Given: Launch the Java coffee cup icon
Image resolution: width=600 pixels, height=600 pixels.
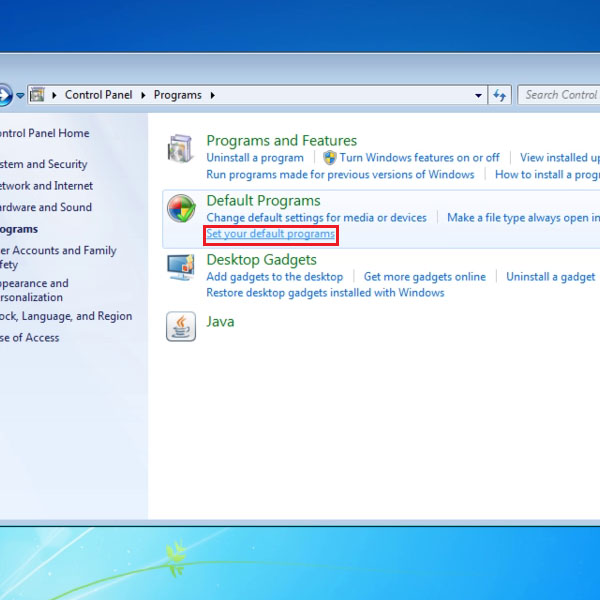Looking at the screenshot, I should [x=181, y=326].
